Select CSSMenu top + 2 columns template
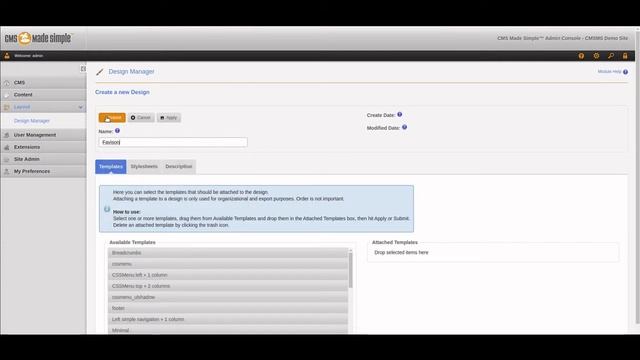 (x=228, y=286)
